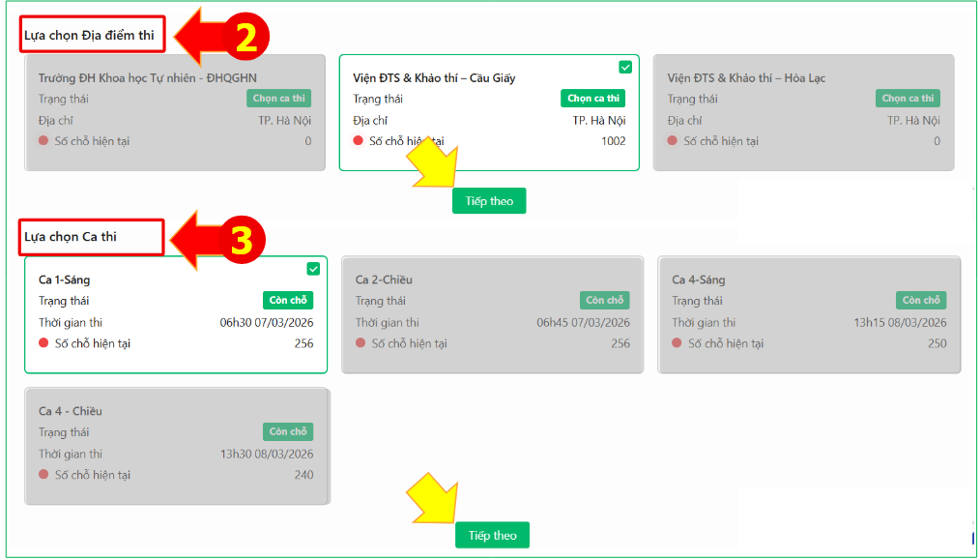Click the red dot in Ca 1-Sáng card
This screenshot has width=980, height=559.
pos(43,343)
